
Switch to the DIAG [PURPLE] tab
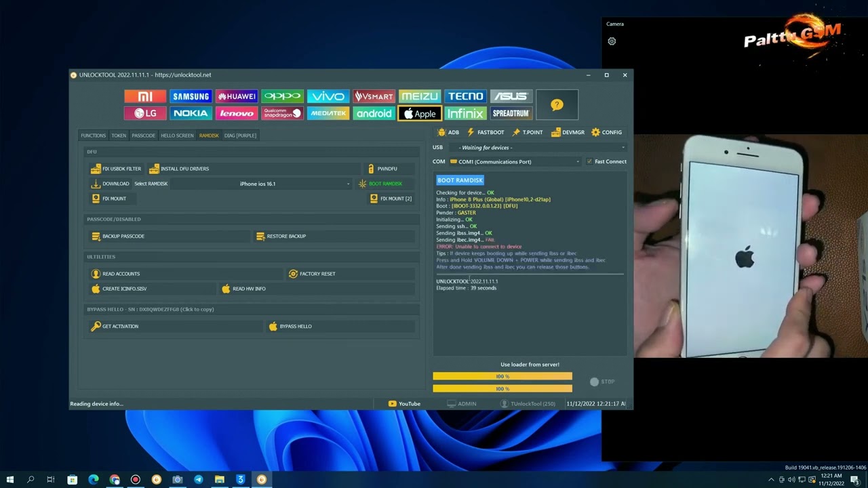click(x=240, y=136)
